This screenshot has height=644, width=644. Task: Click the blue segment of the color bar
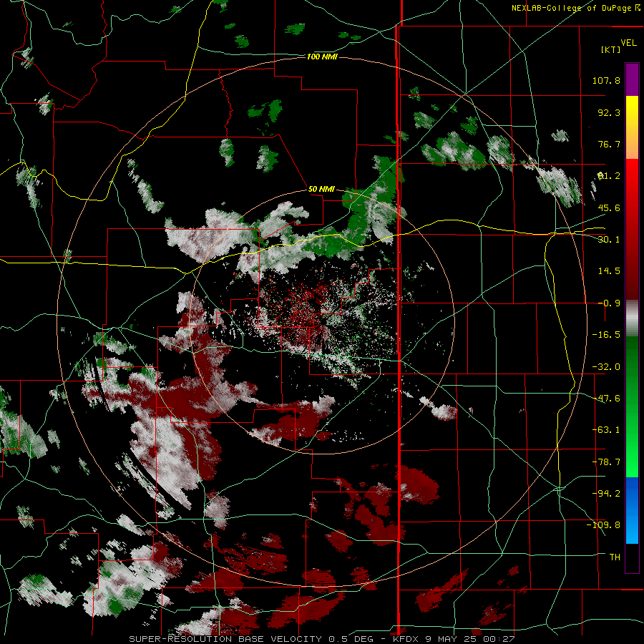pos(632,509)
